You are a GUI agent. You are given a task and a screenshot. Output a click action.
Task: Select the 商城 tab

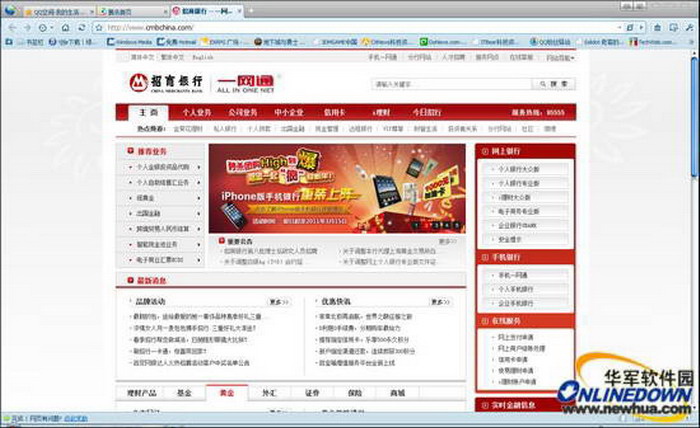click(397, 393)
